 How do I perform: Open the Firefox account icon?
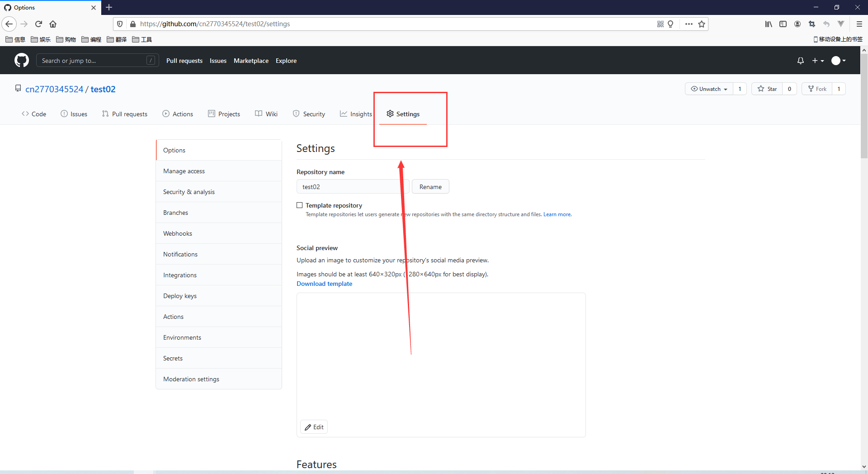(x=797, y=24)
